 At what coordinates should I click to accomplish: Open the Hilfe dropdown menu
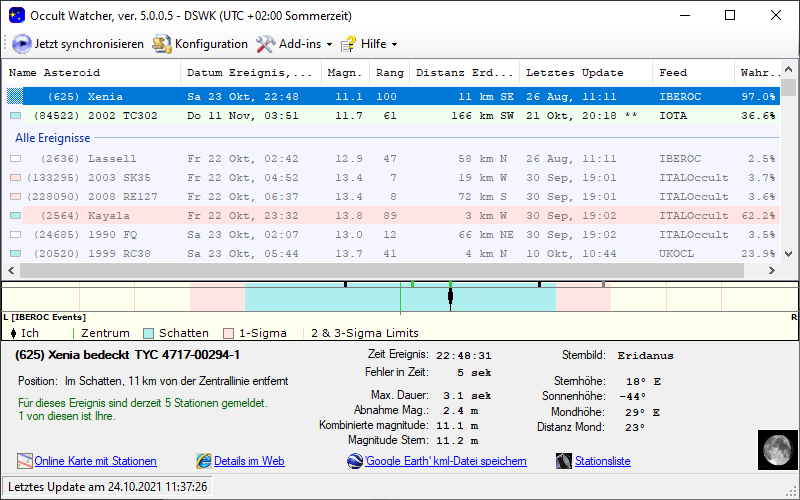tap(369, 44)
